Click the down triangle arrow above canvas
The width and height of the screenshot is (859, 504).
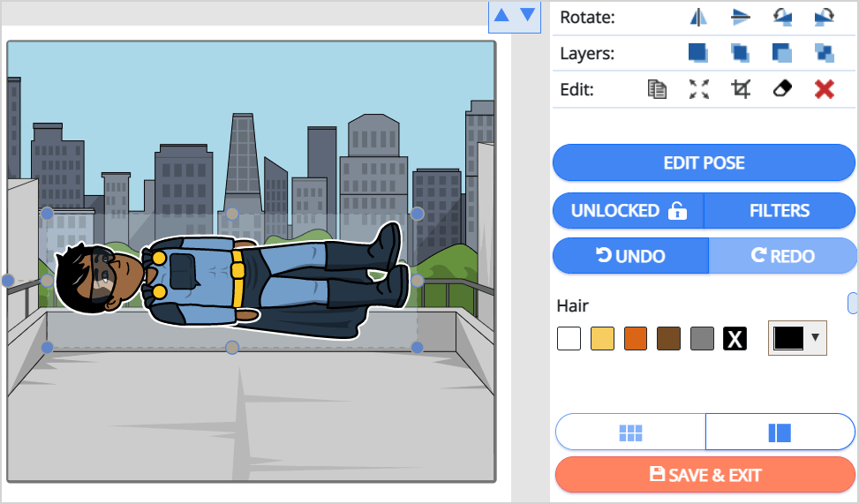[528, 15]
